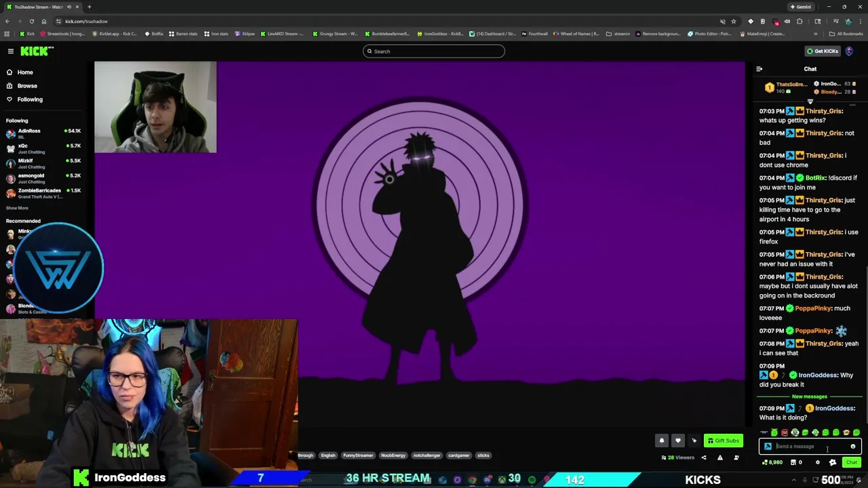868x488 pixels.
Task: Click browser back arrow
Action: 7,21
